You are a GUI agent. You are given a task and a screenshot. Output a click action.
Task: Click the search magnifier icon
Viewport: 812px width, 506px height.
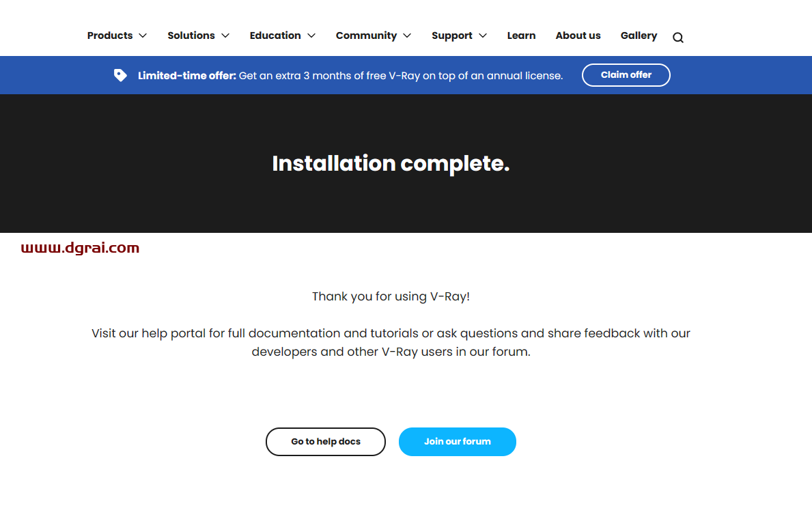coord(678,38)
